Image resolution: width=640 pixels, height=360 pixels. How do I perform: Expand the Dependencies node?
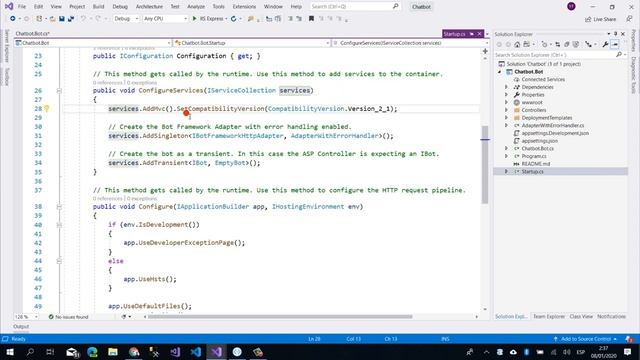507,87
